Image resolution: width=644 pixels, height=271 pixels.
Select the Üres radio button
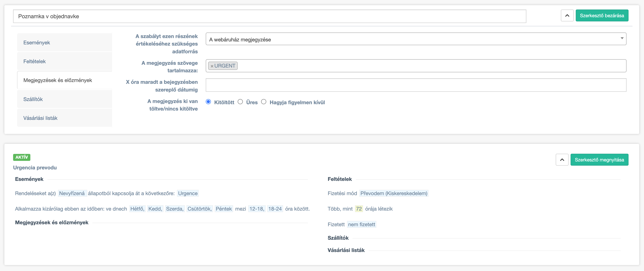240,102
